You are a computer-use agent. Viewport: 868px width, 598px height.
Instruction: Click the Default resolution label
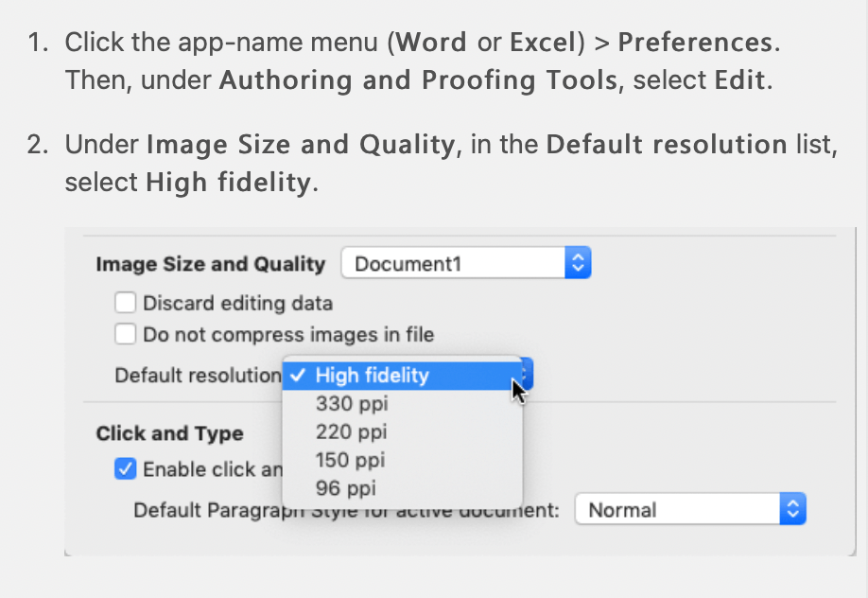[x=199, y=376]
